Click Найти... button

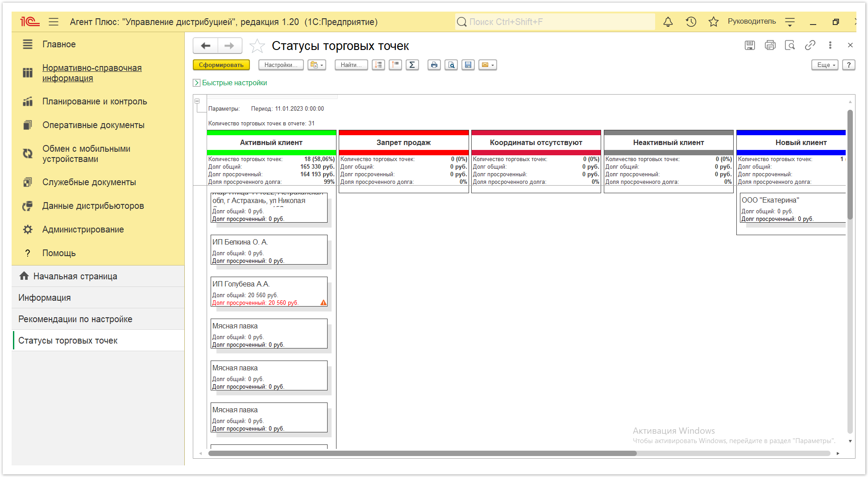pyautogui.click(x=351, y=65)
